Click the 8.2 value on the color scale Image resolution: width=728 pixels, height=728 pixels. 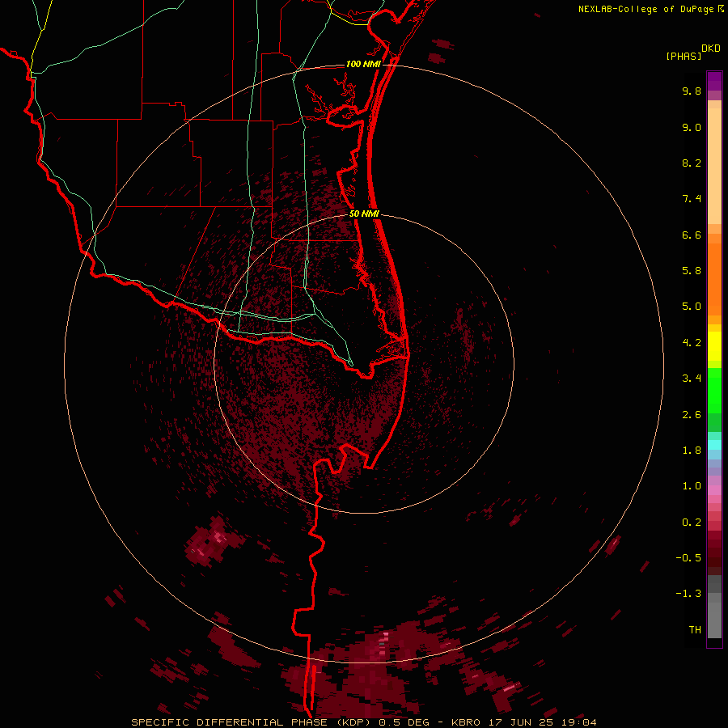click(x=692, y=163)
